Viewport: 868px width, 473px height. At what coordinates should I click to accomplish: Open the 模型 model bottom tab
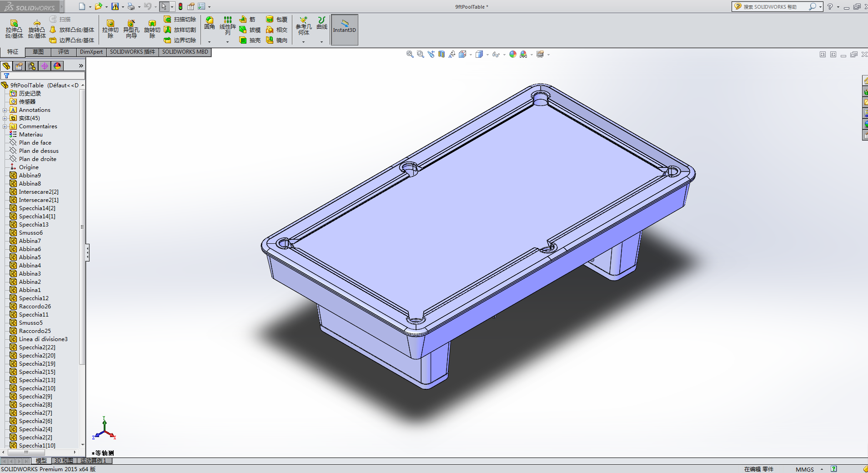coord(41,461)
